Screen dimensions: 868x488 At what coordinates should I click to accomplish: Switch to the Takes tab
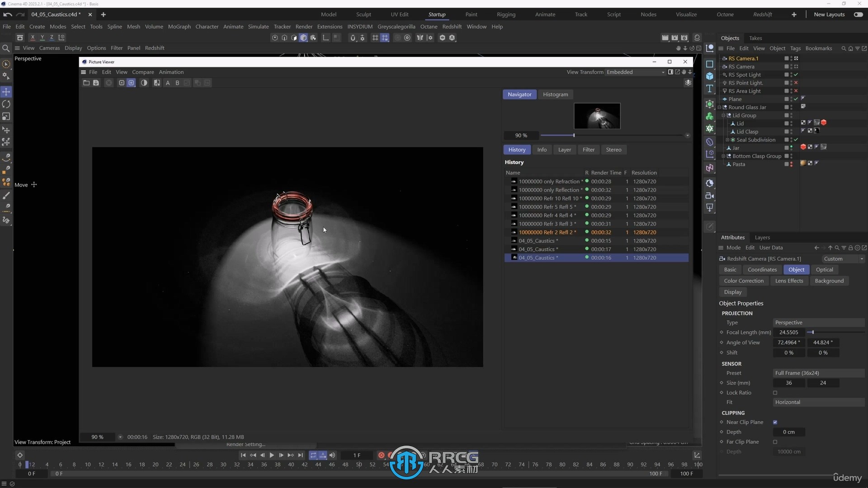click(x=755, y=38)
